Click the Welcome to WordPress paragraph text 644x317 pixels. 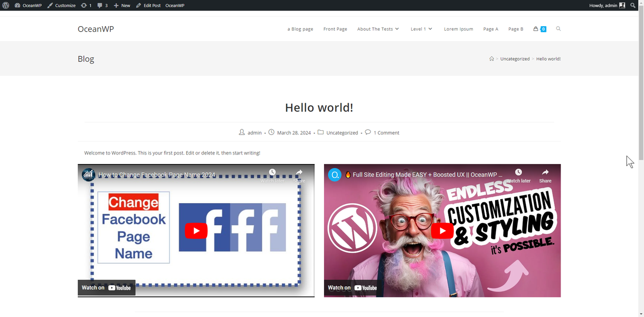pyautogui.click(x=172, y=153)
